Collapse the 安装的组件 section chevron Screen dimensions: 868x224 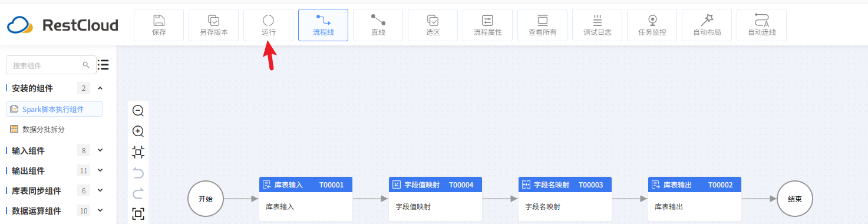pyautogui.click(x=100, y=88)
